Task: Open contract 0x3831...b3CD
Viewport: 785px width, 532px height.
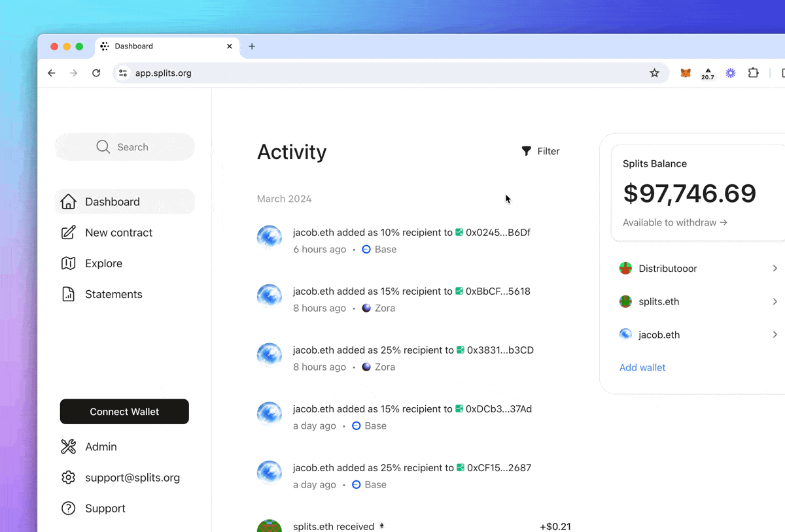Action: tap(500, 350)
